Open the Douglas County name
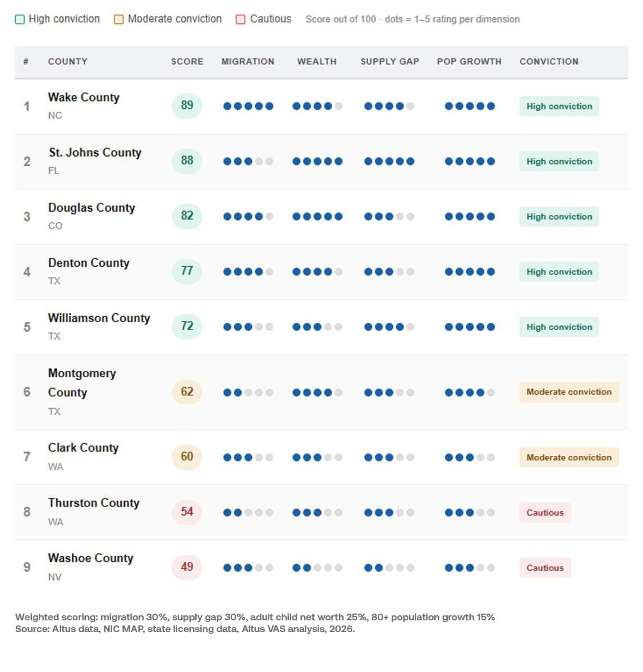This screenshot has height=672, width=643. coord(91,208)
